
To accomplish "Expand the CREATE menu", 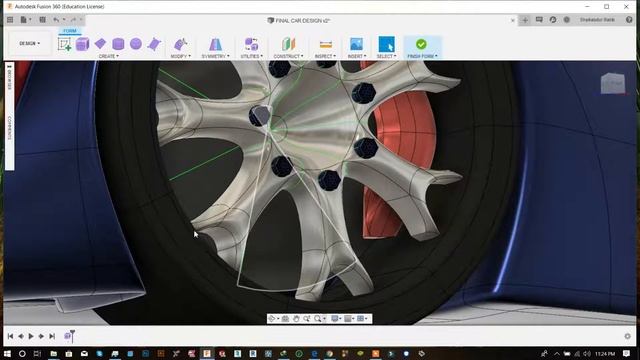I will pos(109,56).
